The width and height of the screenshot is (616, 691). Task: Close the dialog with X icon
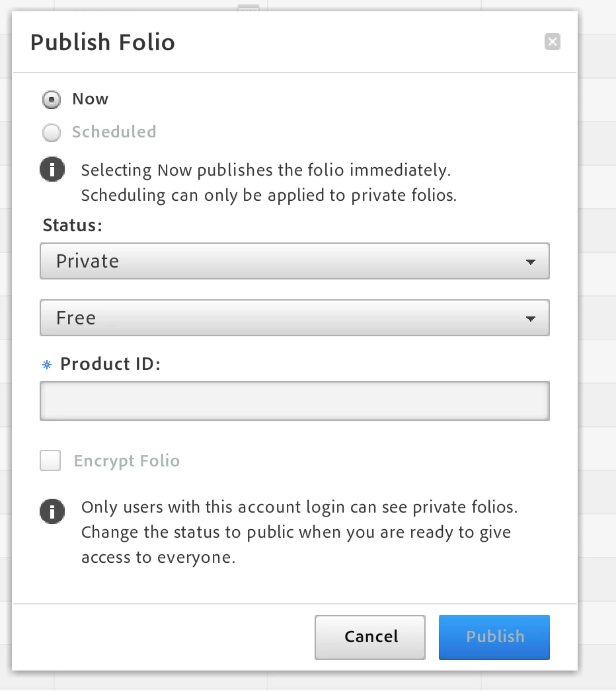553,42
